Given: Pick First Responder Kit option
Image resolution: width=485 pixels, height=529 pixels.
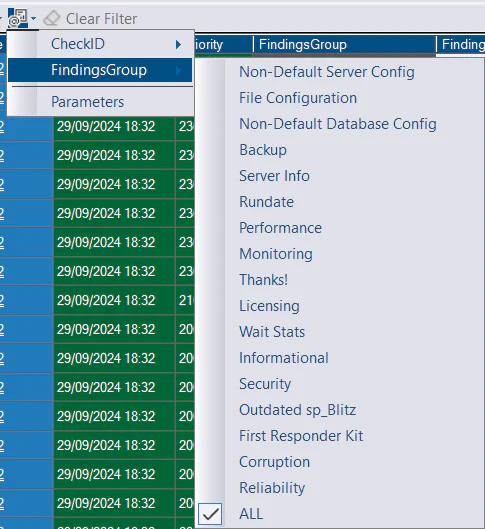Looking at the screenshot, I should [301, 436].
